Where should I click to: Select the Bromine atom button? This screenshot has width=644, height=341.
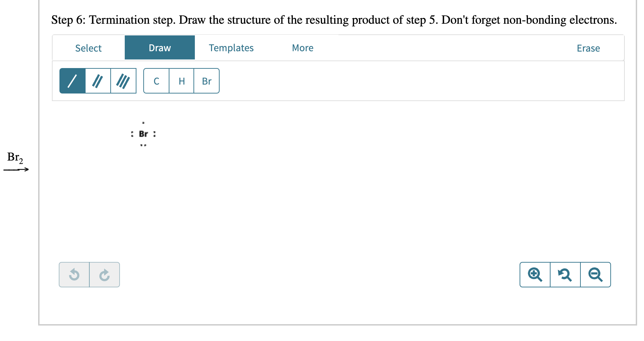[x=207, y=81]
